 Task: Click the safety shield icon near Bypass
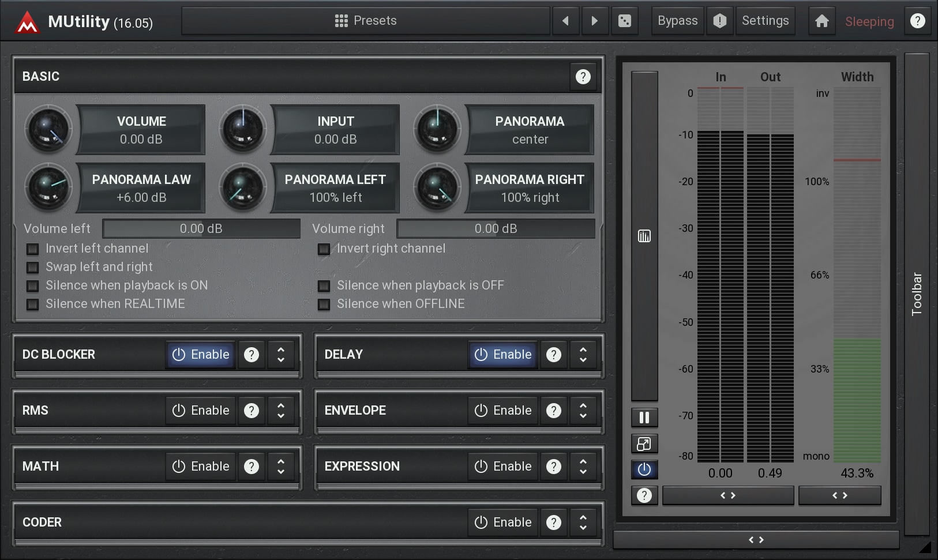pyautogui.click(x=720, y=21)
